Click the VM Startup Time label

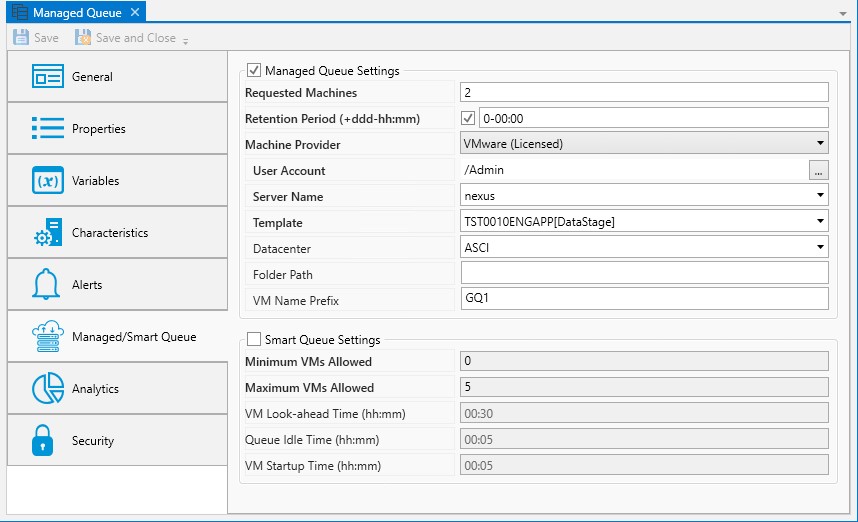point(312,466)
